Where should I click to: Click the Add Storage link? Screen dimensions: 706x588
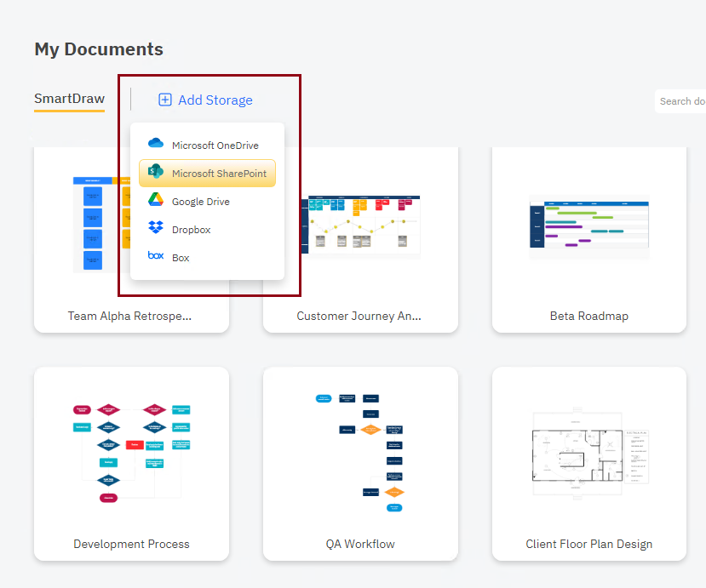pos(214,100)
